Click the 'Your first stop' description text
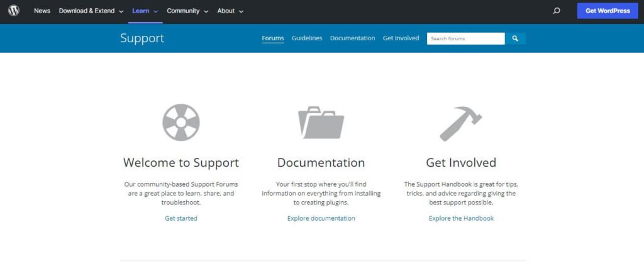This screenshot has height=266, width=644. (x=321, y=193)
